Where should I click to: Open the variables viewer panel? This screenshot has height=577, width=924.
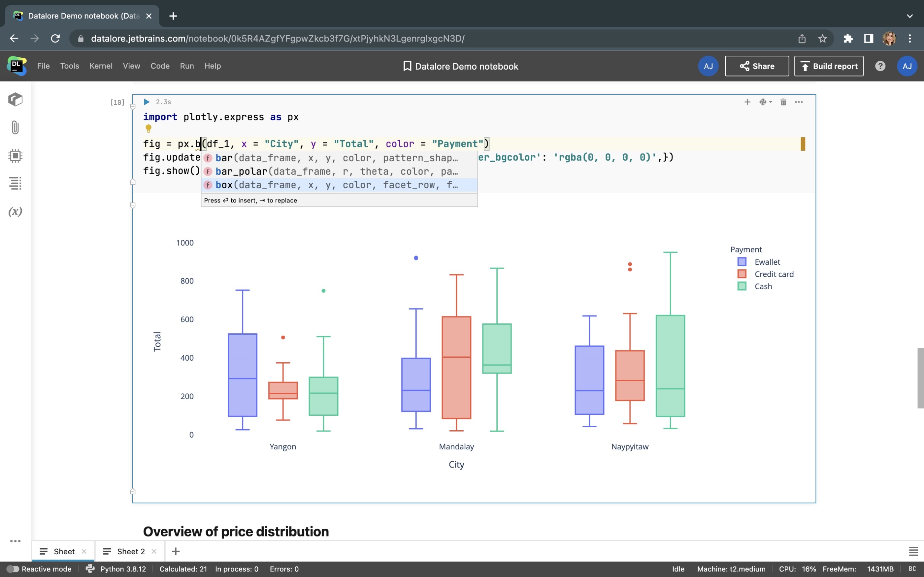15,212
